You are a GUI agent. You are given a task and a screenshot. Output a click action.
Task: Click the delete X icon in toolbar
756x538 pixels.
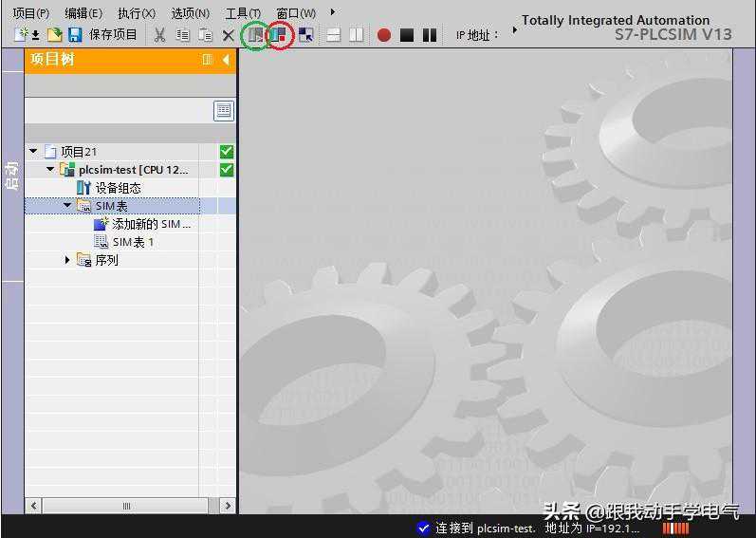coord(228,35)
